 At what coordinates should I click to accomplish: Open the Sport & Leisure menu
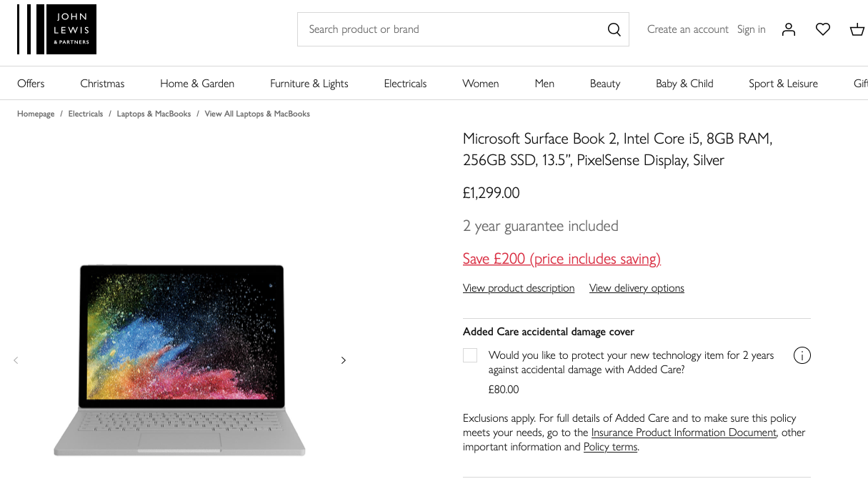click(783, 84)
